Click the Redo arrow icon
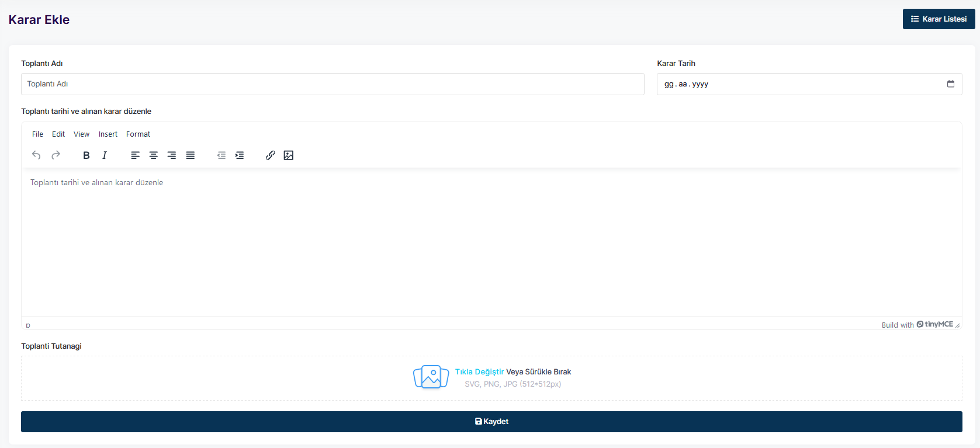This screenshot has height=448, width=980. pos(56,155)
